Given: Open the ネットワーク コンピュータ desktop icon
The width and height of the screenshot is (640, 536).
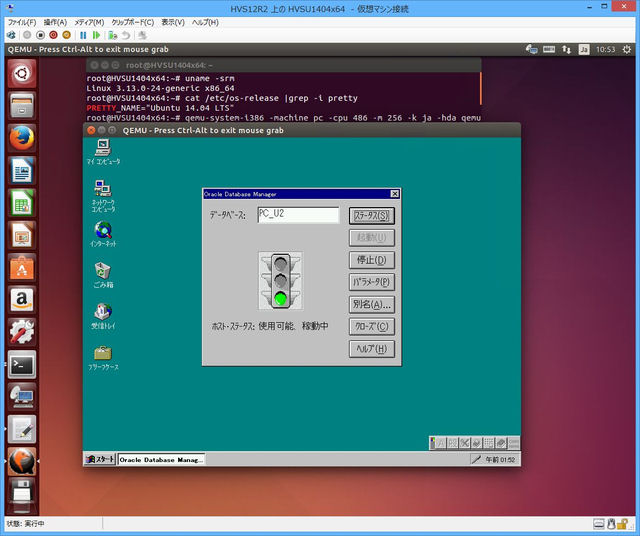Looking at the screenshot, I should pos(103,196).
